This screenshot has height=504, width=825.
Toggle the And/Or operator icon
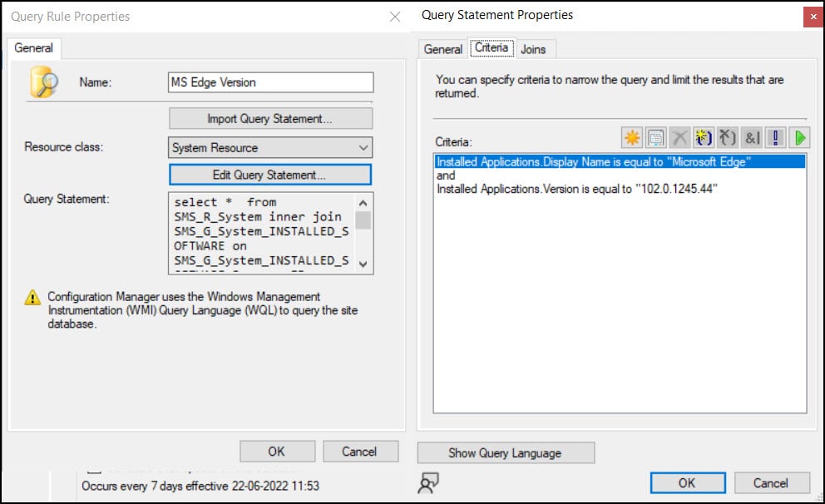pyautogui.click(x=752, y=138)
